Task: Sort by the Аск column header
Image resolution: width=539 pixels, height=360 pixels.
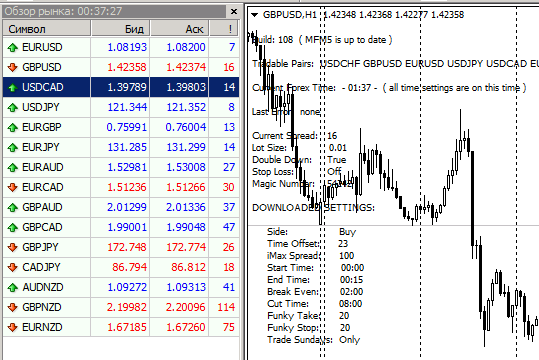Action: [179, 29]
